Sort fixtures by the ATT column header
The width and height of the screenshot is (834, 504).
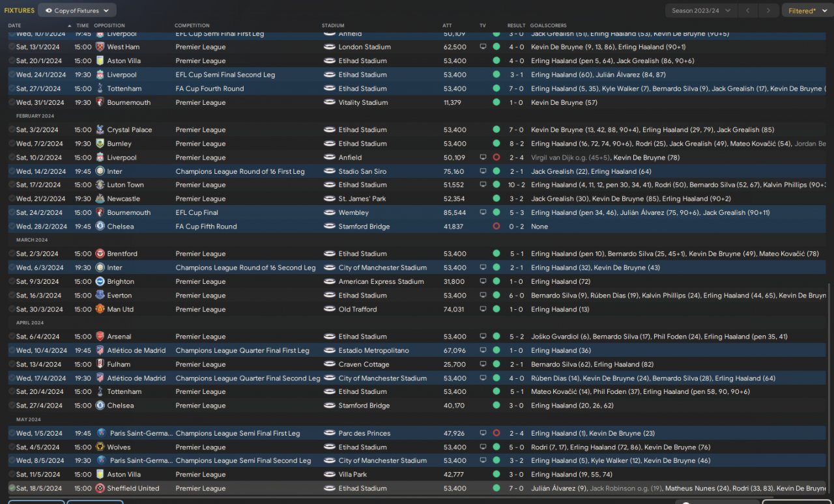click(x=447, y=25)
